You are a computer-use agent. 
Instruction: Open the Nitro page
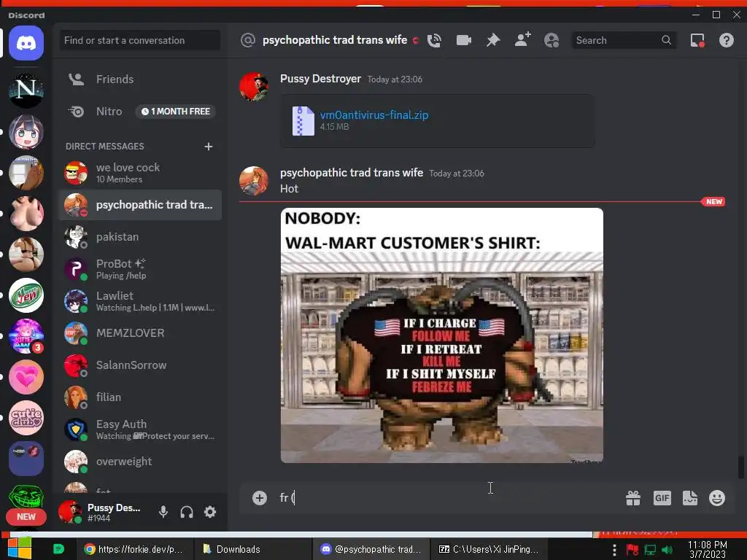coord(140,112)
